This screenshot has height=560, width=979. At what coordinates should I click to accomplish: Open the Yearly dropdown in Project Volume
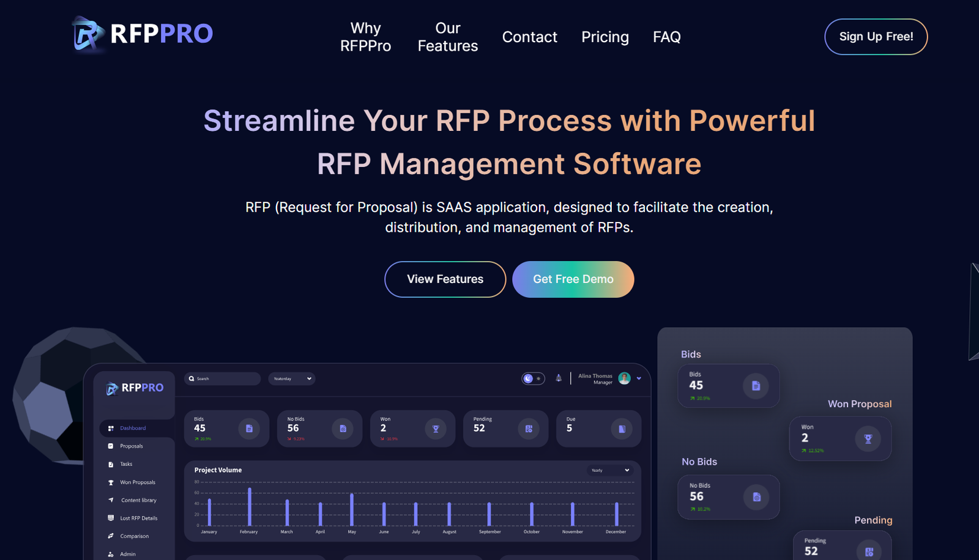(610, 470)
